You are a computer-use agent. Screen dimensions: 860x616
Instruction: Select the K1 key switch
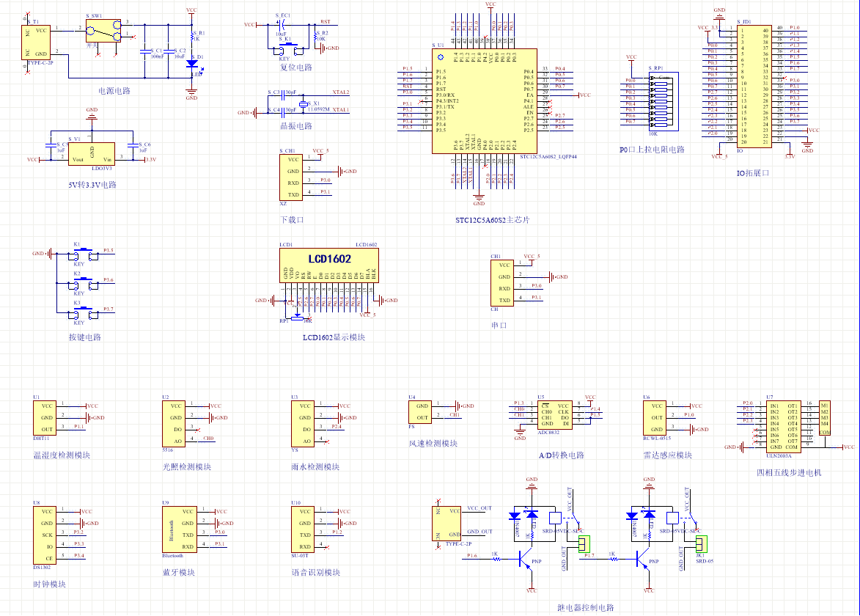84,255
